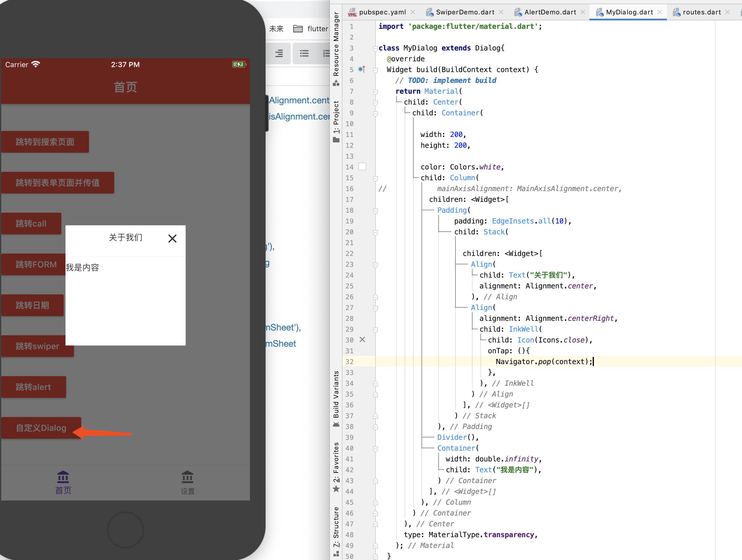This screenshot has width=742, height=560.
Task: Open the flutter folder icon
Action: coord(298,29)
